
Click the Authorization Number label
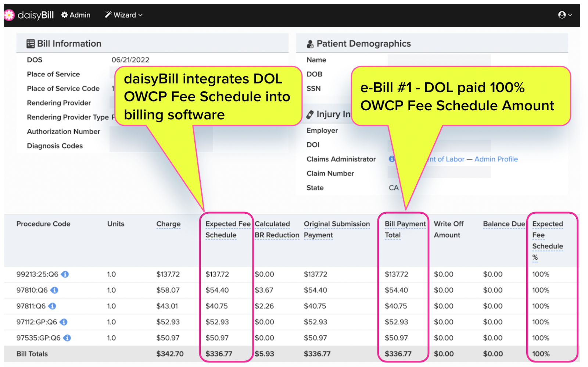tap(64, 132)
